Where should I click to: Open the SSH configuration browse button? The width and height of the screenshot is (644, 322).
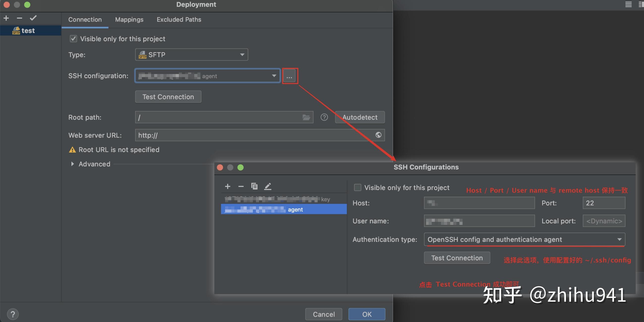tap(289, 76)
